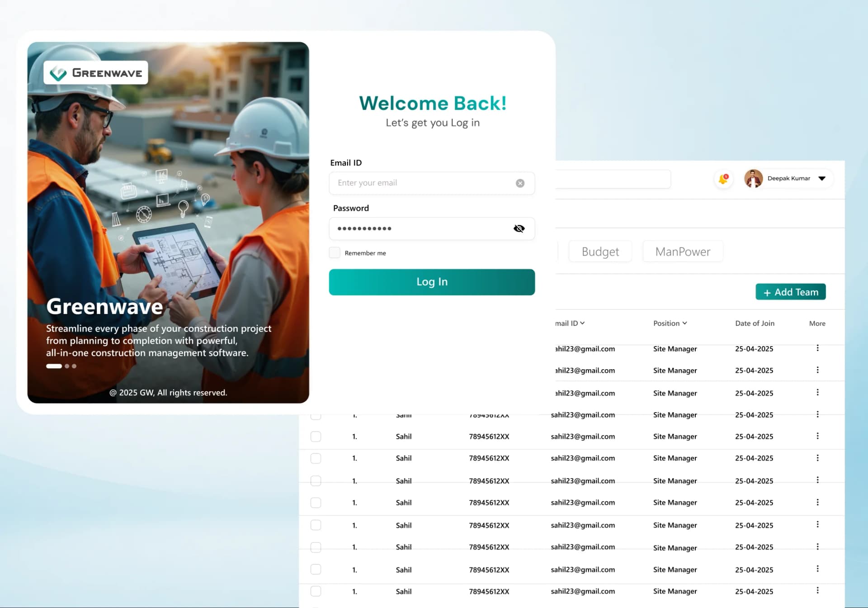
Task: Open the Mail ID column sort chevron
Action: tap(582, 323)
